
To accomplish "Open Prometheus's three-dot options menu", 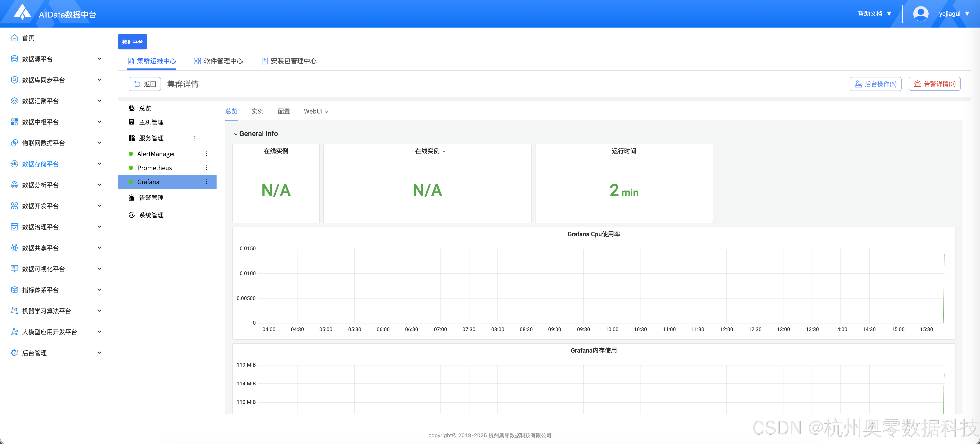I will click(x=206, y=168).
